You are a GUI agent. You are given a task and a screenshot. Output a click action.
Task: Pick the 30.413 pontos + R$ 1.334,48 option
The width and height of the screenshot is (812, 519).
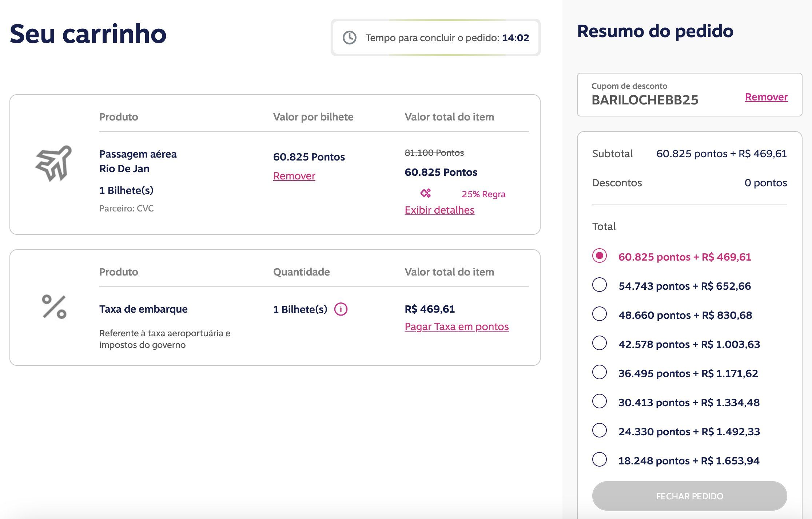[x=600, y=401]
